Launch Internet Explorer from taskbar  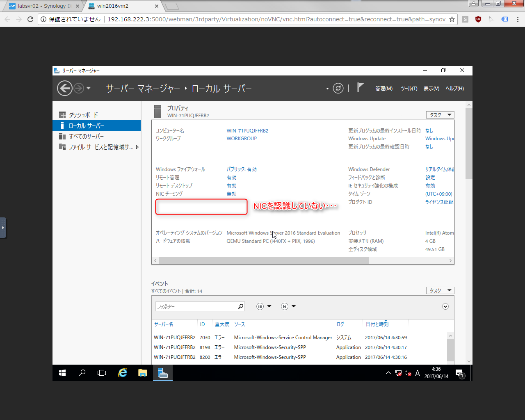[x=122, y=373]
